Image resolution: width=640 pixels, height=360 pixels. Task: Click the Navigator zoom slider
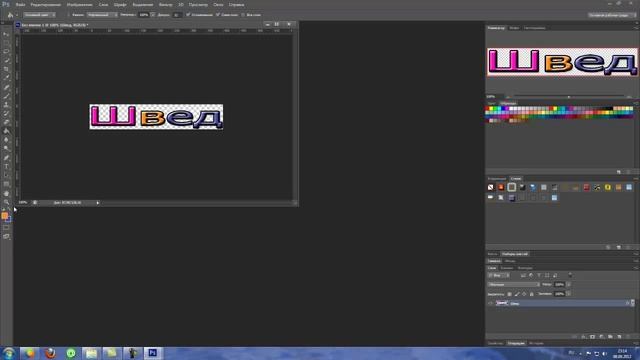[x=569, y=97]
